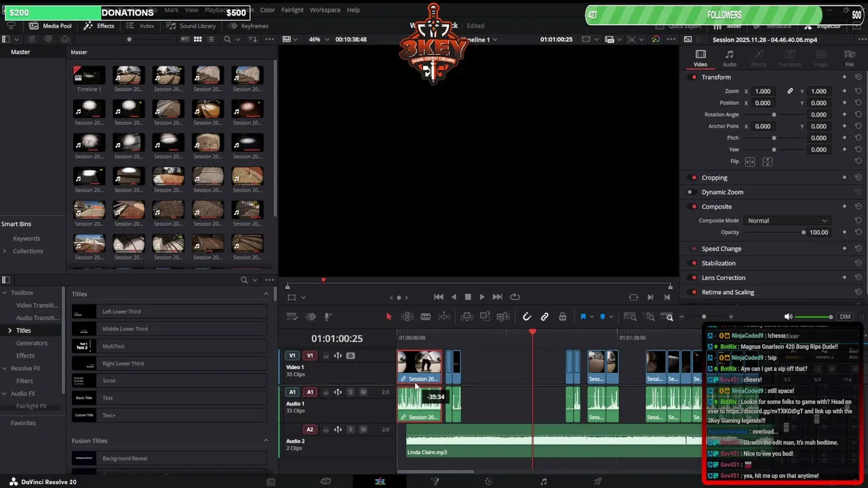Search the effects library magnifier icon
Screen dimensions: 868x488
tap(243, 280)
